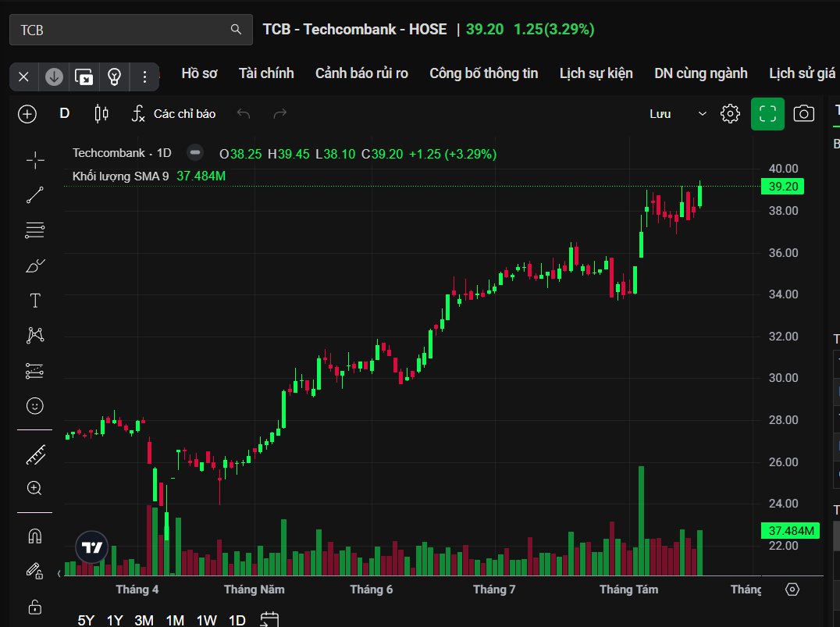Toggle lock all drawing tools

coord(35,607)
